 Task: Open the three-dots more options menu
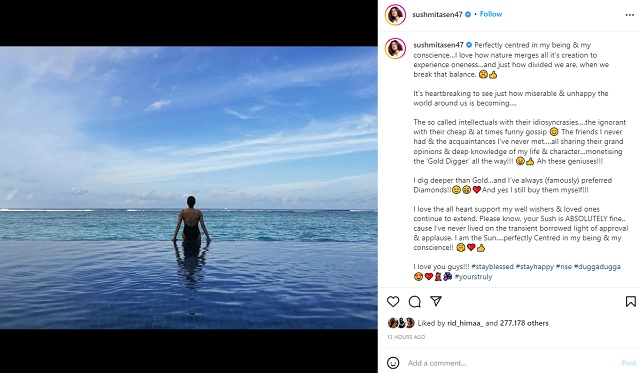[x=630, y=15]
